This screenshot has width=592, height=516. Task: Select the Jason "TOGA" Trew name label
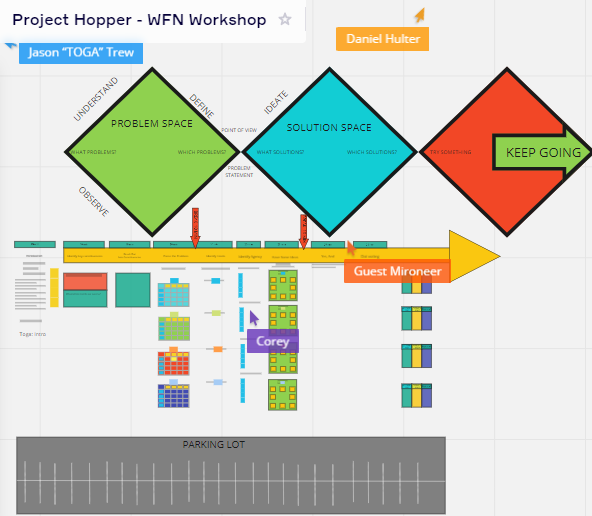[x=81, y=52]
